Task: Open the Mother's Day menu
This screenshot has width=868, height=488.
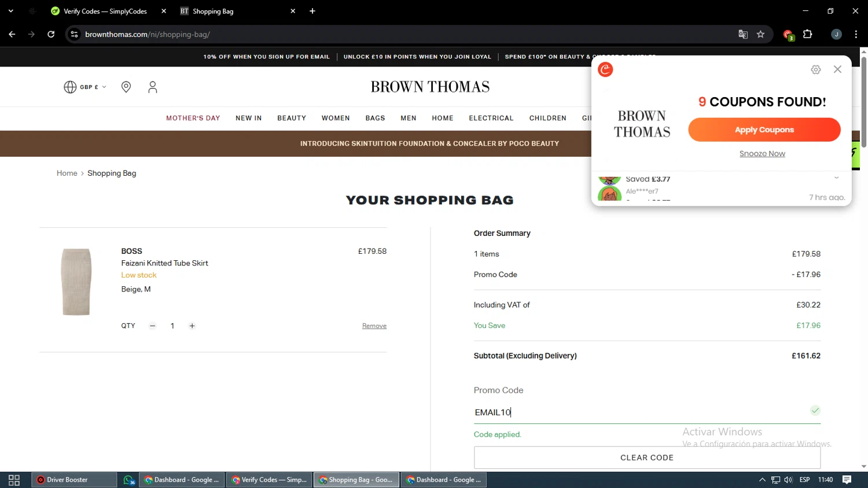Action: [x=193, y=118]
